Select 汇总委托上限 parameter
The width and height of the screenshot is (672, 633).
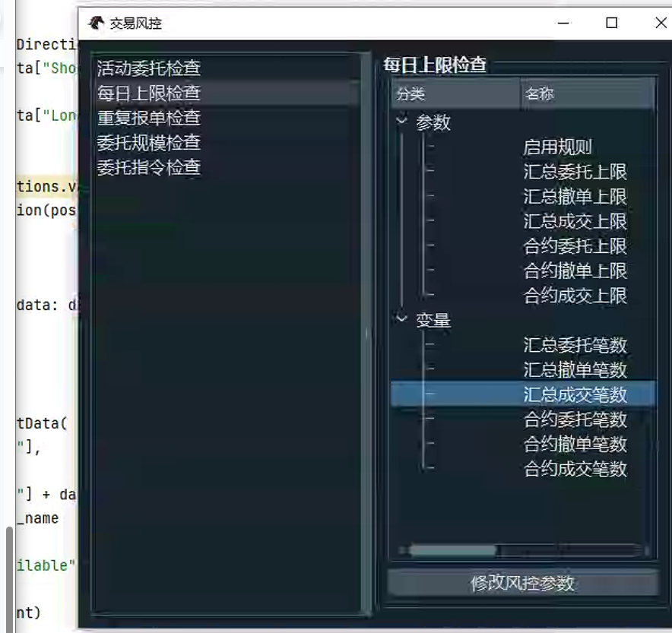coord(575,172)
